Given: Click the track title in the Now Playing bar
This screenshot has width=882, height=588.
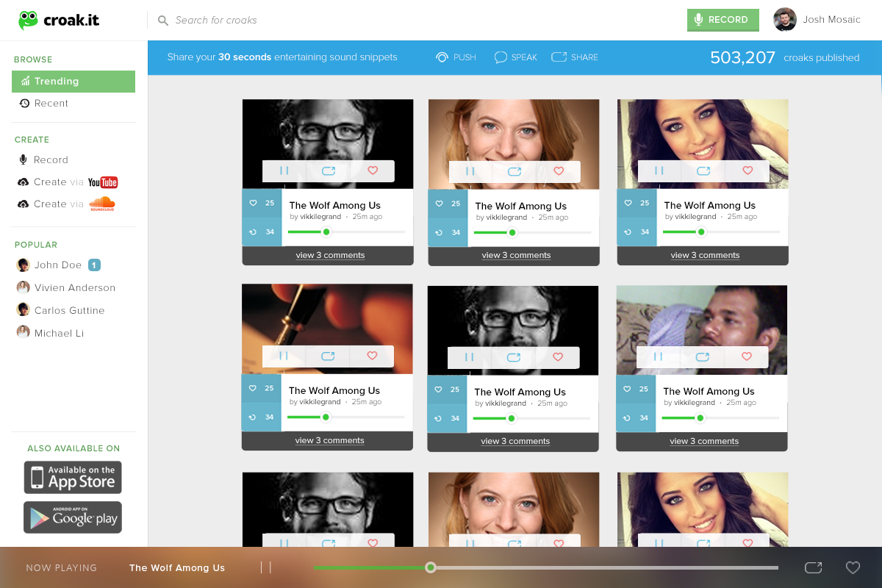Looking at the screenshot, I should coord(177,568).
